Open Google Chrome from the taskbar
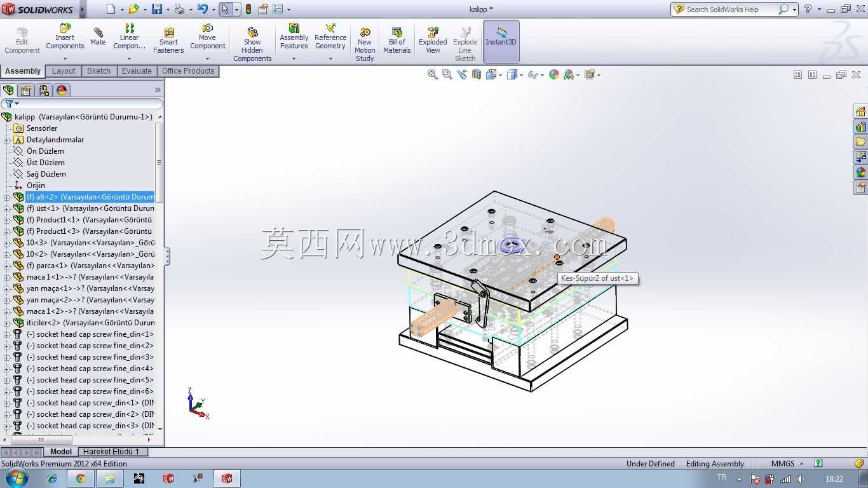The height and width of the screenshot is (488, 868). tap(81, 478)
